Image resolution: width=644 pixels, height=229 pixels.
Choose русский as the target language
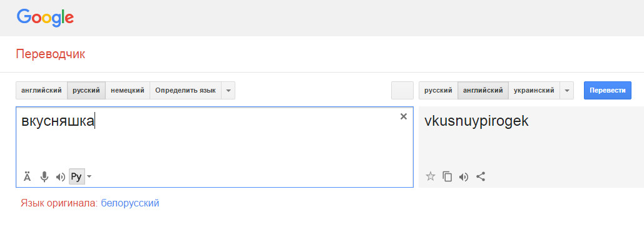pyautogui.click(x=438, y=90)
